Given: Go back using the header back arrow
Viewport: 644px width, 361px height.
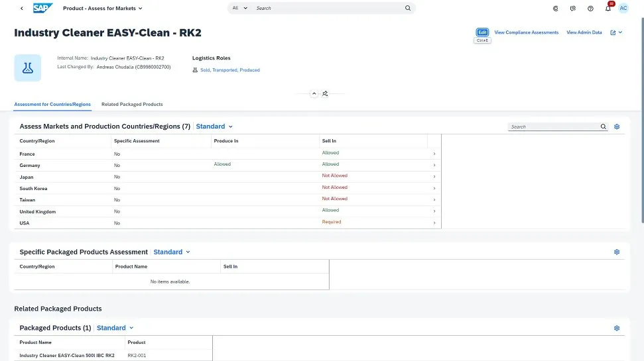Looking at the screenshot, I should pyautogui.click(x=21, y=9).
